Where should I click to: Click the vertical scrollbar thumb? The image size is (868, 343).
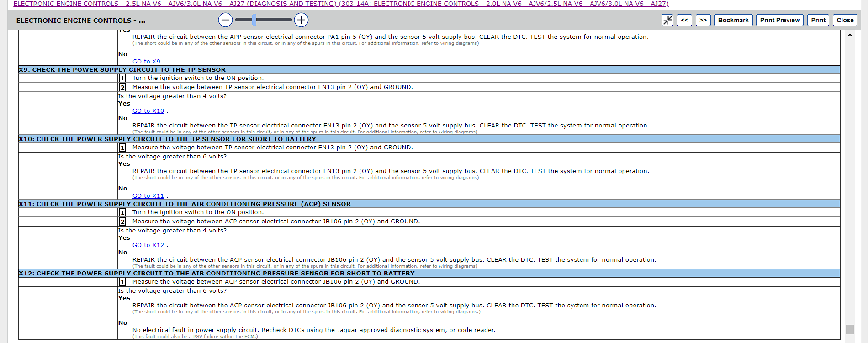point(850,329)
